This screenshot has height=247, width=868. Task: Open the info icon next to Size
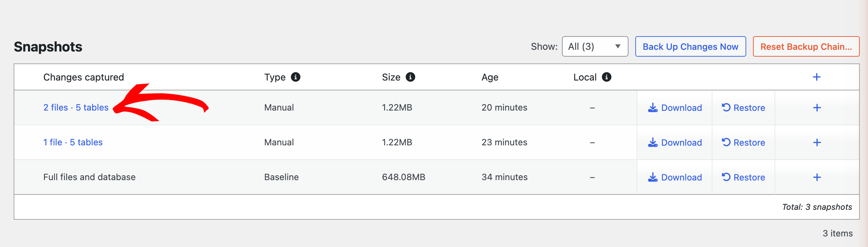[x=410, y=77]
